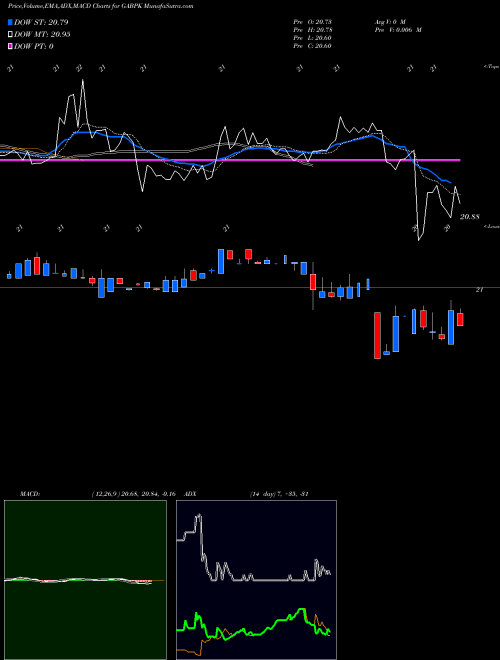Screen dimensions: 500x660
Task: Click the chart title for GABPK
Action: 101,6
